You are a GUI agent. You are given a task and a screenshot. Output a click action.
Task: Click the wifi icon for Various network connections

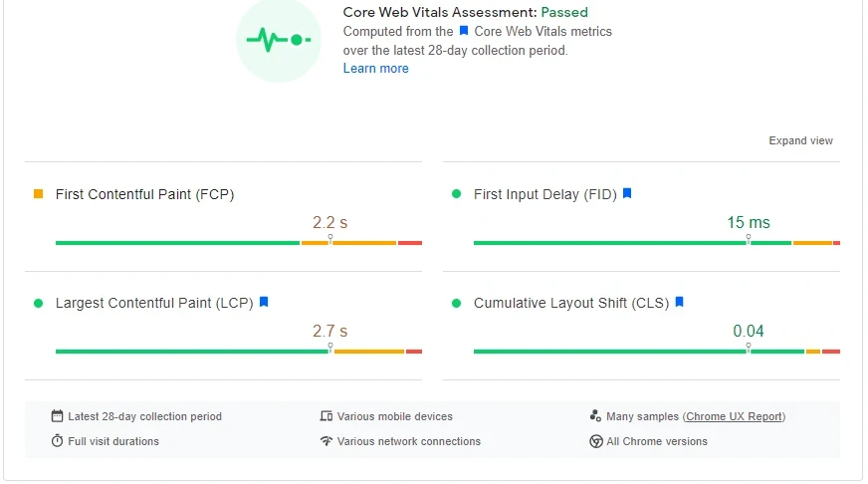click(325, 441)
